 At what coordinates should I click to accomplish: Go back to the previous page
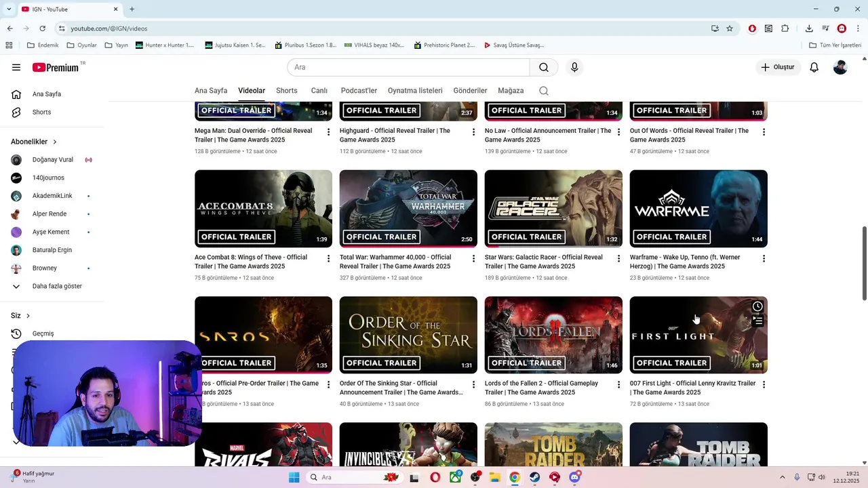(x=9, y=28)
